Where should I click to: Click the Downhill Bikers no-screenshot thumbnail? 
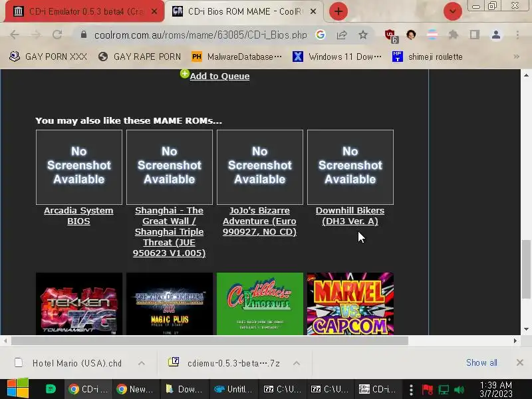(x=350, y=167)
